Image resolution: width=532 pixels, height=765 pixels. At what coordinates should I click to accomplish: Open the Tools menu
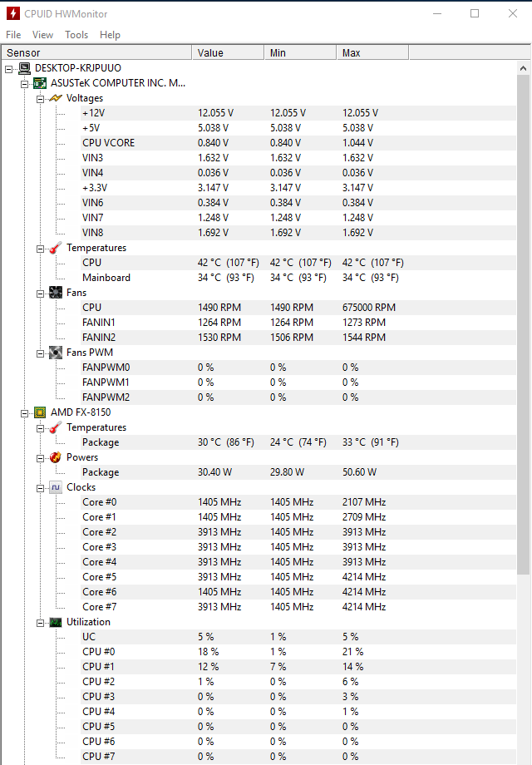click(76, 35)
